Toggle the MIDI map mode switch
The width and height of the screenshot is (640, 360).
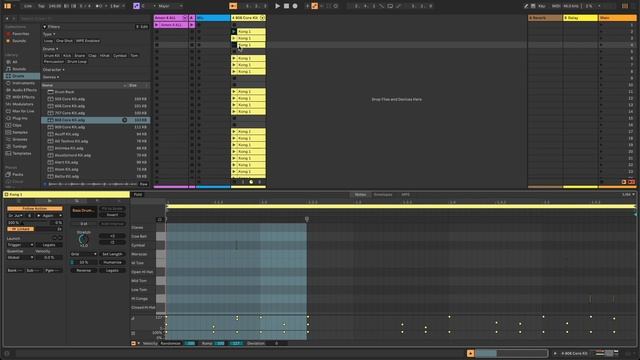click(x=556, y=6)
